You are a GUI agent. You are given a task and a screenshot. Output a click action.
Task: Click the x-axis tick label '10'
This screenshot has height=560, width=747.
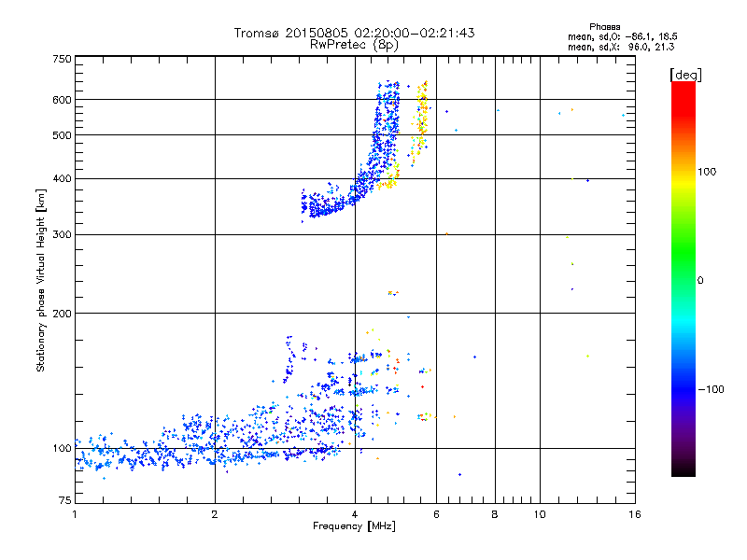(x=540, y=514)
